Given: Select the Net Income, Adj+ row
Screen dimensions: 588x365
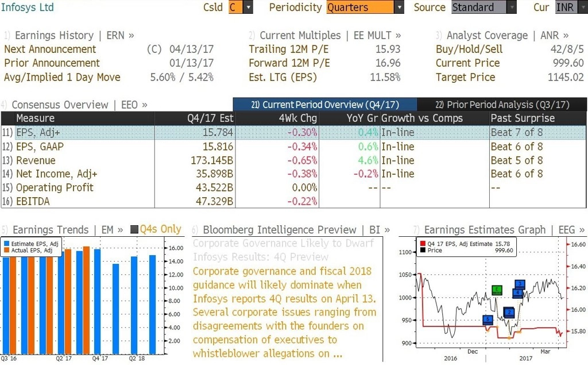Looking at the screenshot, I should (x=293, y=174).
